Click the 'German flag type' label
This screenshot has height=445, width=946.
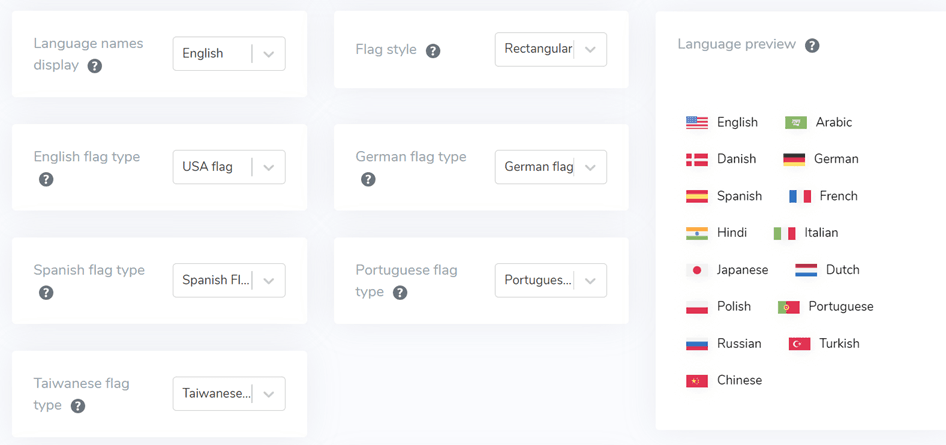tap(411, 157)
